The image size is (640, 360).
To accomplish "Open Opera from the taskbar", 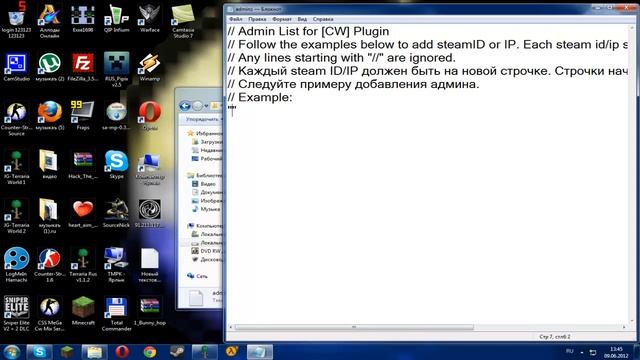I will (x=122, y=352).
